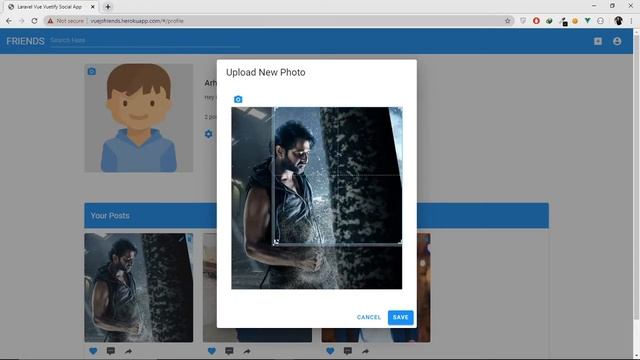The width and height of the screenshot is (640, 360).
Task: Share the first post
Action: 128,351
